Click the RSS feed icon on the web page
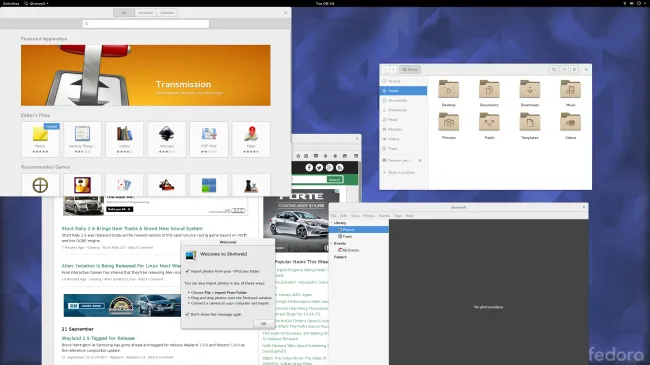 340,168
